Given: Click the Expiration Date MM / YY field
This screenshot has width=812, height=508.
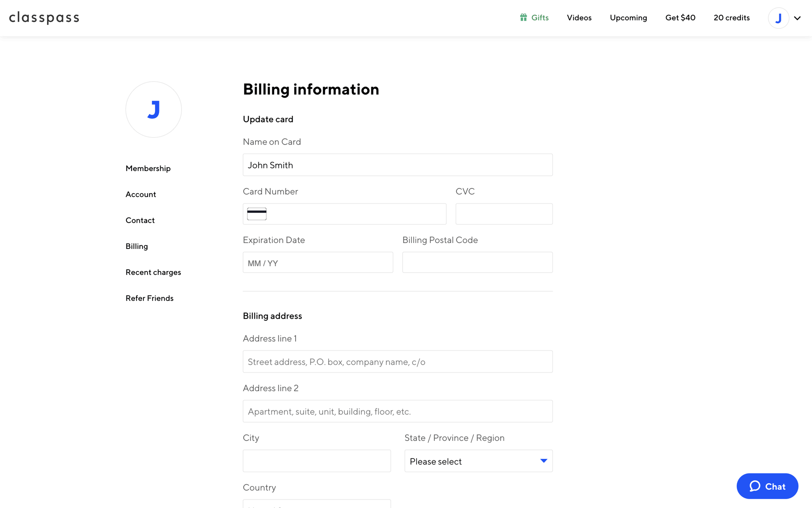Looking at the screenshot, I should click(318, 262).
